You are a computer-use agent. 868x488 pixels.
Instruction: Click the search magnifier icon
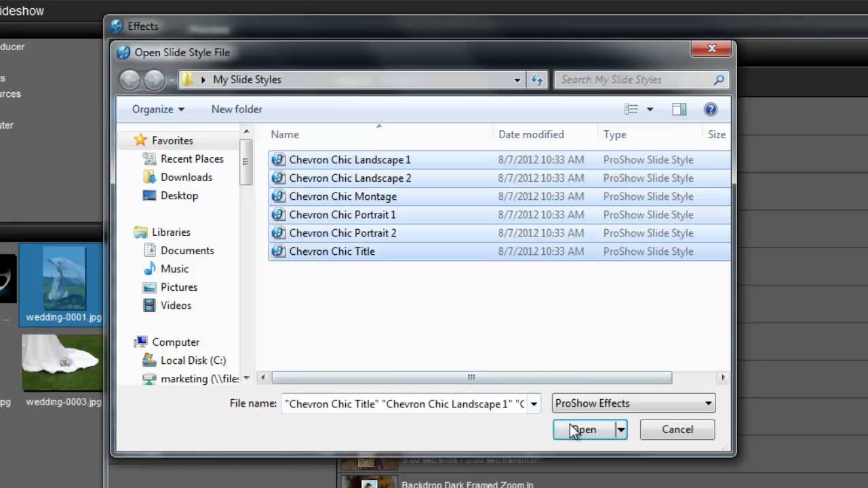pos(719,79)
